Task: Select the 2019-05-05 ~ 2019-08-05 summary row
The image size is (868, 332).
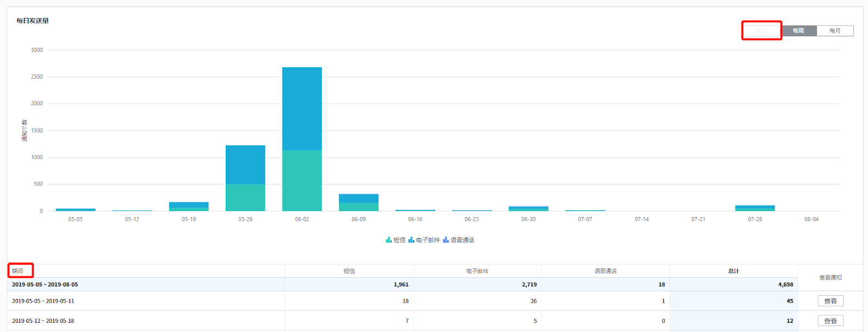Action: tap(146, 284)
